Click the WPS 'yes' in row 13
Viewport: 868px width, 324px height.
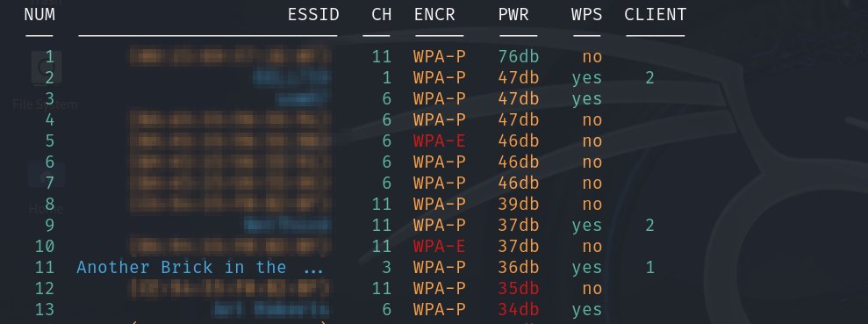587,310
